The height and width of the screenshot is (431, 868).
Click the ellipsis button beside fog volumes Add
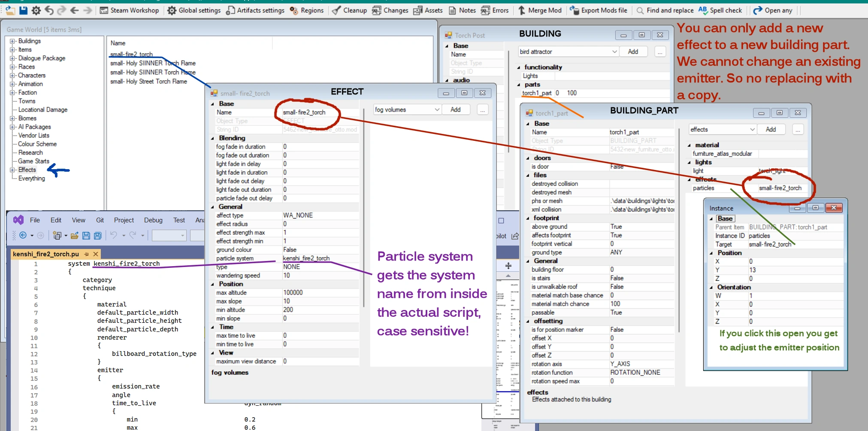pos(483,110)
